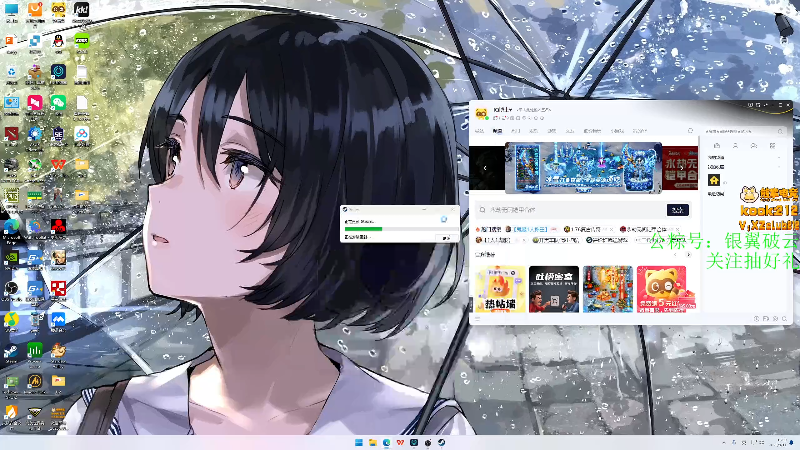Open the 吐槽密室 dark card
The height and width of the screenshot is (450, 800).
(x=554, y=289)
